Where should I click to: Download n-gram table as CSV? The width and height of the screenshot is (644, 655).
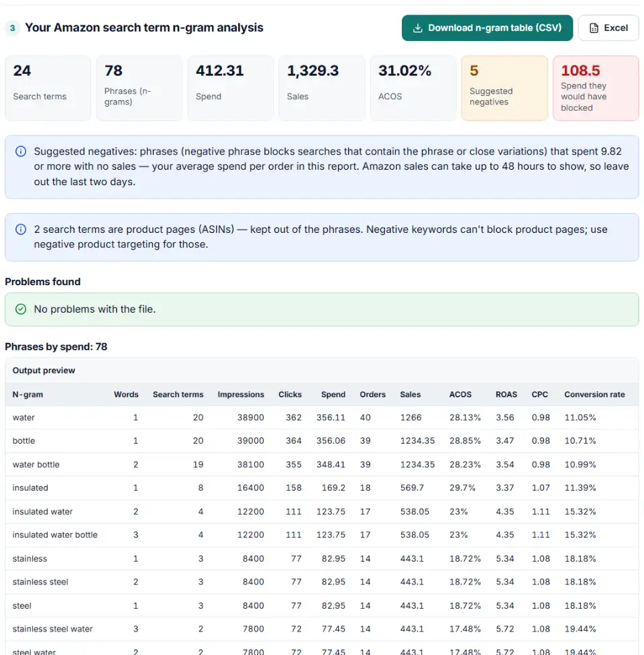coord(487,28)
